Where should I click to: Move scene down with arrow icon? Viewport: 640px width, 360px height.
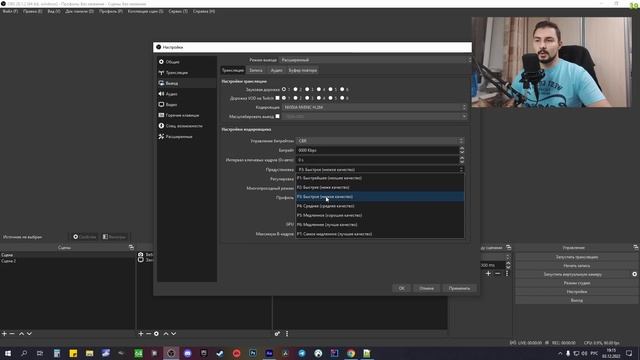29,333
